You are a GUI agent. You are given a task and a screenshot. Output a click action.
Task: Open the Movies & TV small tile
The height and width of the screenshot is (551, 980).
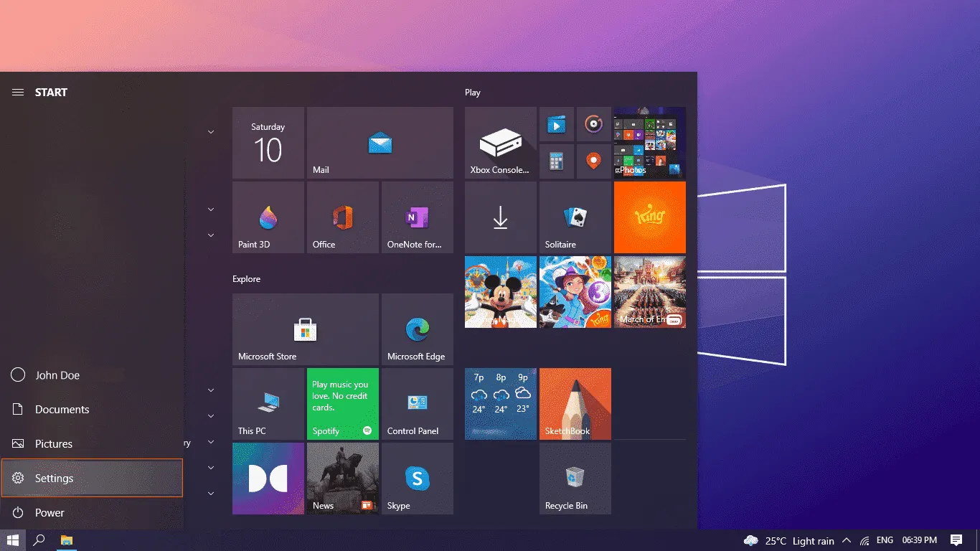point(557,124)
